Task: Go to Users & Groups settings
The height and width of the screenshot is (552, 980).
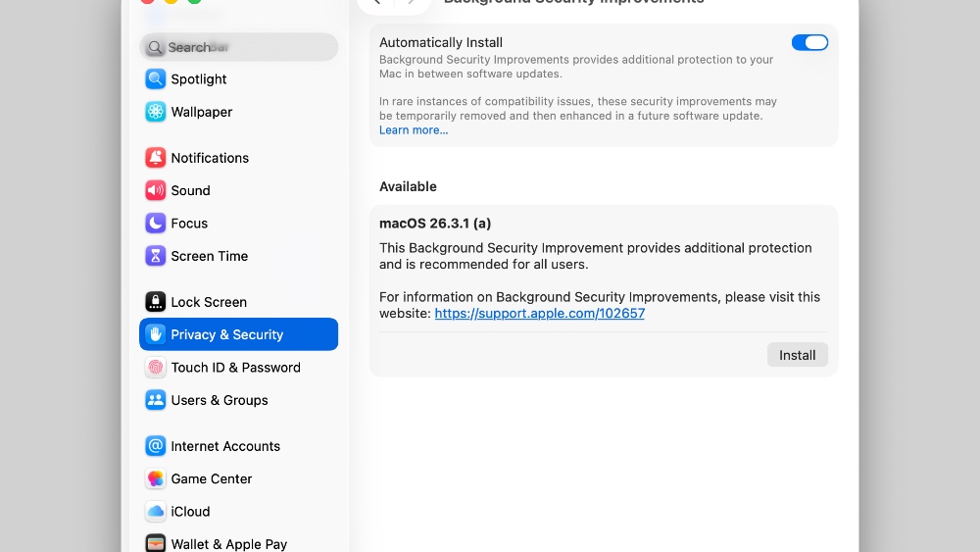Action: point(219,400)
